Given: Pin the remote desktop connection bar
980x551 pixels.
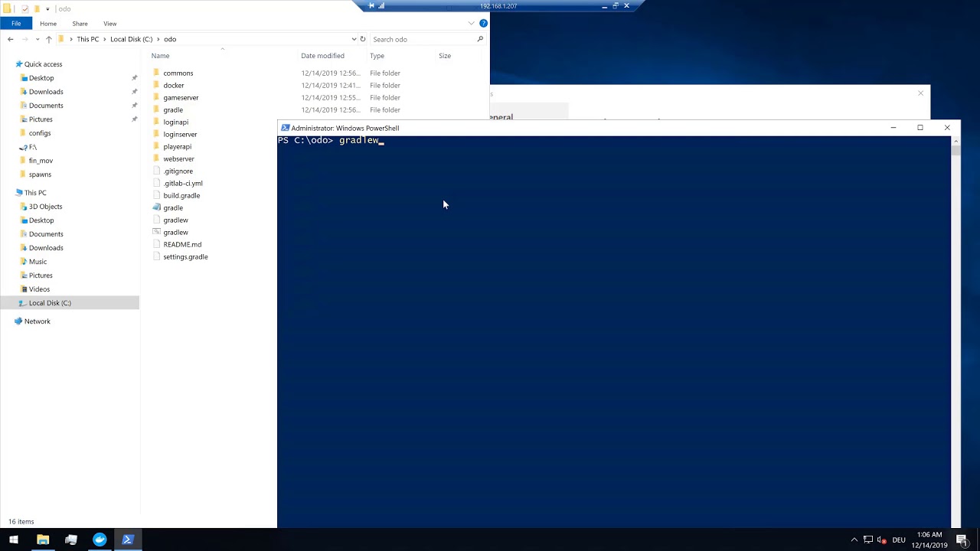Looking at the screenshot, I should coord(371,6).
